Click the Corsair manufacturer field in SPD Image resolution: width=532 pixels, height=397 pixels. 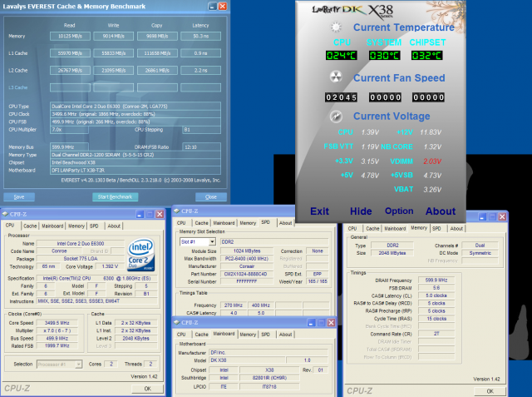pos(247,266)
